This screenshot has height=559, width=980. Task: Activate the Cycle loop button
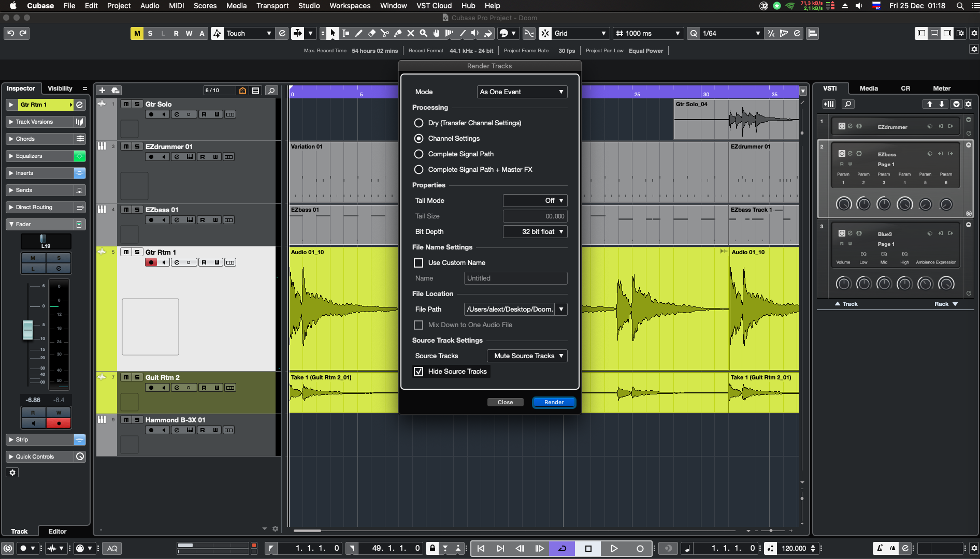[x=562, y=549]
